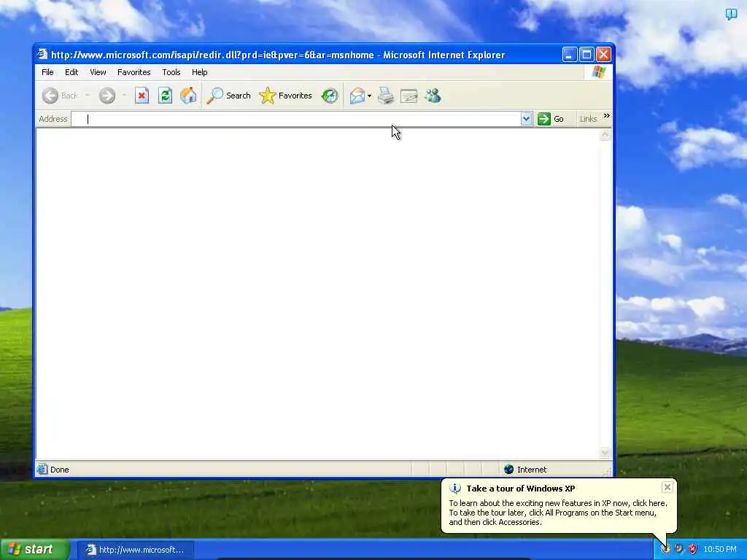This screenshot has width=747, height=560.
Task: Click the Internet Explorer title bar icon
Action: [42, 54]
